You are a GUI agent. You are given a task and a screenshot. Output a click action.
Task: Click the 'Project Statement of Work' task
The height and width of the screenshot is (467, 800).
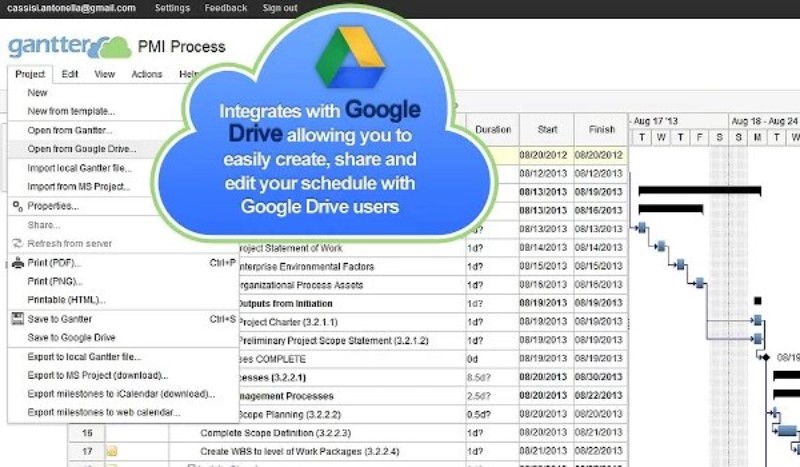[291, 249]
